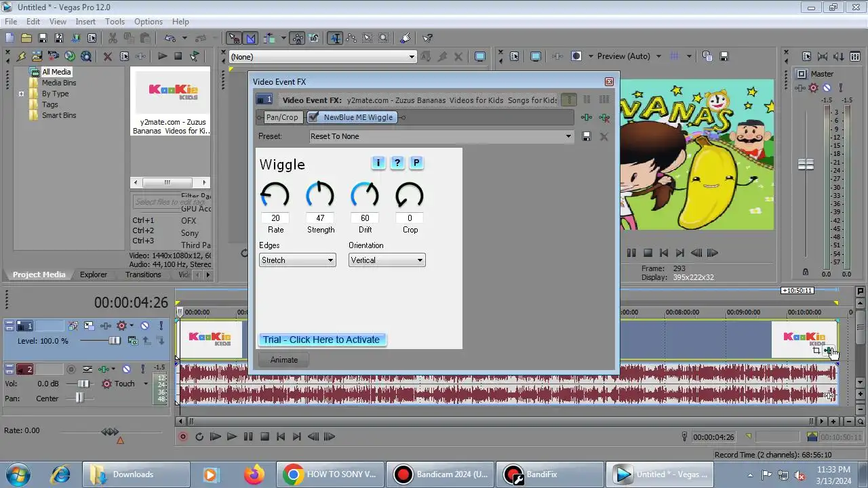Image resolution: width=868 pixels, height=488 pixels.
Task: Toggle Automatic Crossfades in the main toolbar
Action: [x=250, y=39]
